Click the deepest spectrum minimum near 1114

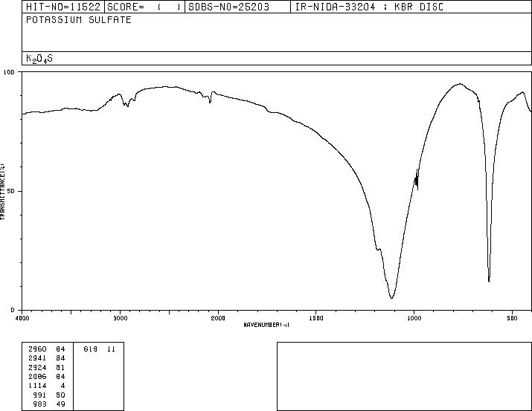[391, 298]
